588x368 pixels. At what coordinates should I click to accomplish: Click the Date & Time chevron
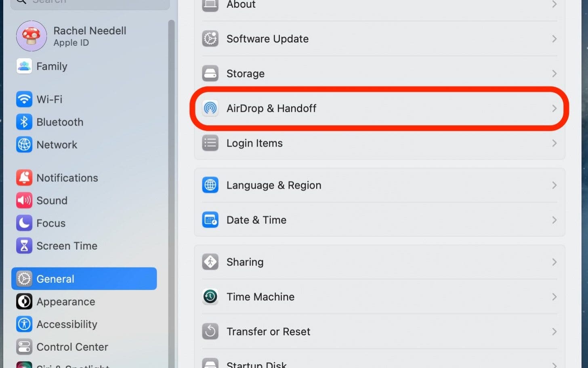(554, 220)
